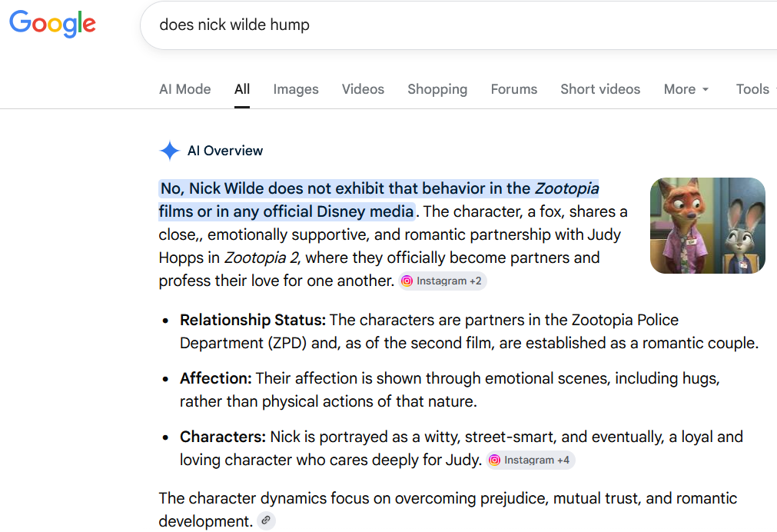Screen dimensions: 777x532
Task: Open the Instagram +4 source chip
Action: pos(530,460)
